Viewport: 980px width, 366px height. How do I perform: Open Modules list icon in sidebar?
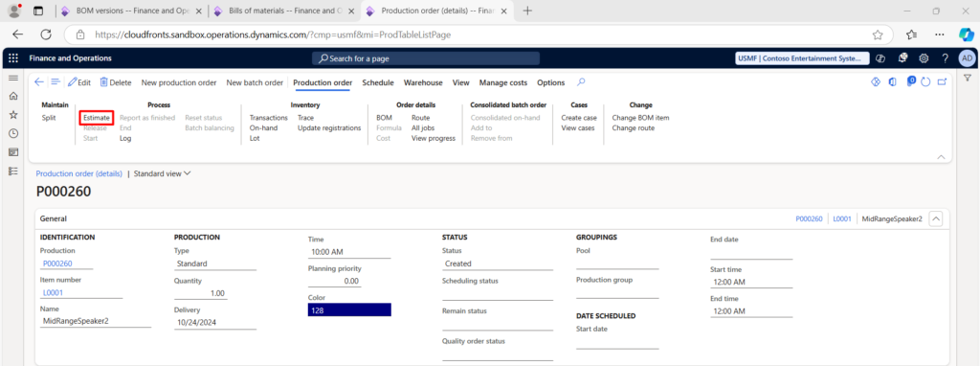coord(13,171)
